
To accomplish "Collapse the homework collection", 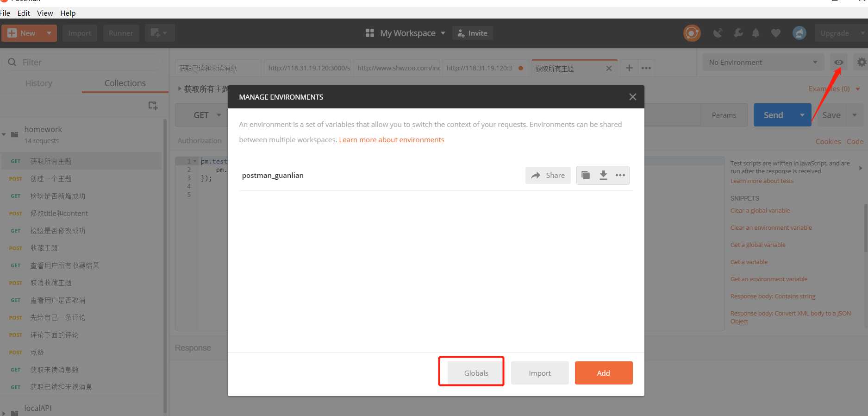I will click(x=4, y=134).
